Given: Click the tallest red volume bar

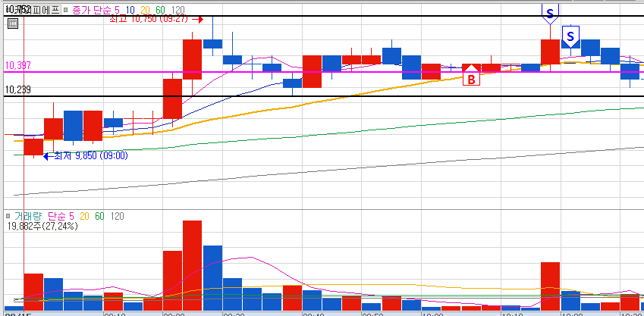Looking at the screenshot, I should point(192,265).
